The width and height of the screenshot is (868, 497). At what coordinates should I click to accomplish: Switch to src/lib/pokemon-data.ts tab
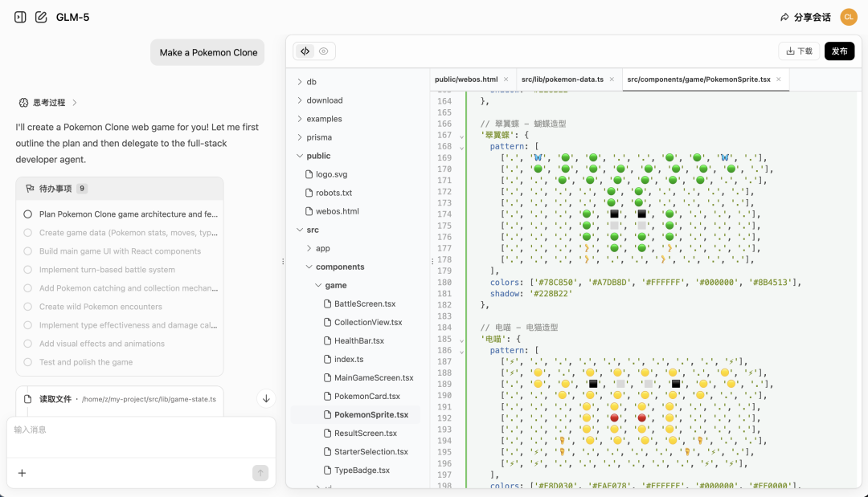tap(562, 79)
